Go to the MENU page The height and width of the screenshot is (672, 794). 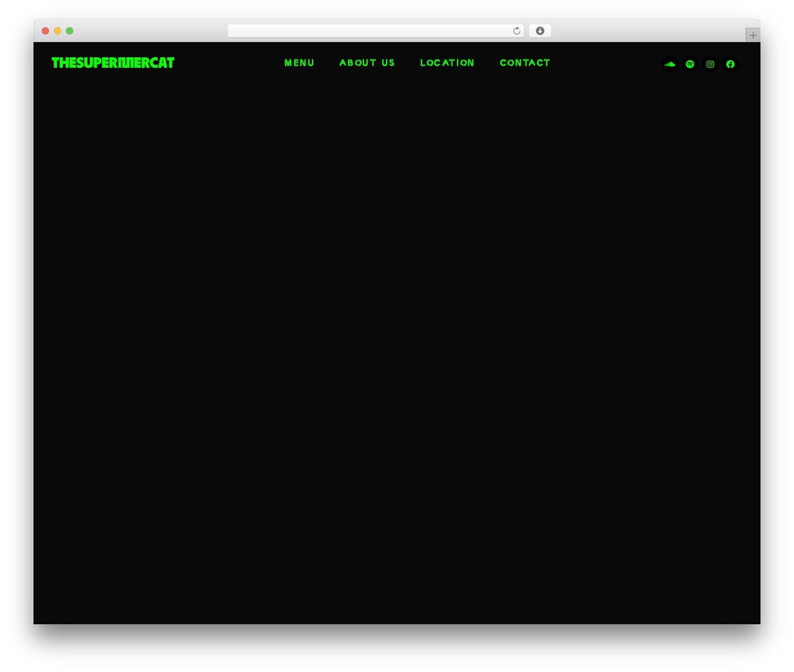(x=299, y=63)
